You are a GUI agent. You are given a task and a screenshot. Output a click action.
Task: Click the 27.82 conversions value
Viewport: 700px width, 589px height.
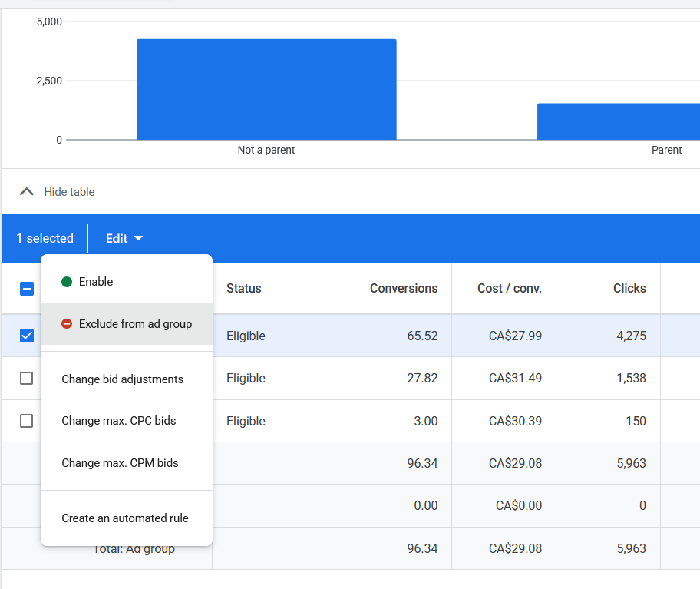[422, 379]
